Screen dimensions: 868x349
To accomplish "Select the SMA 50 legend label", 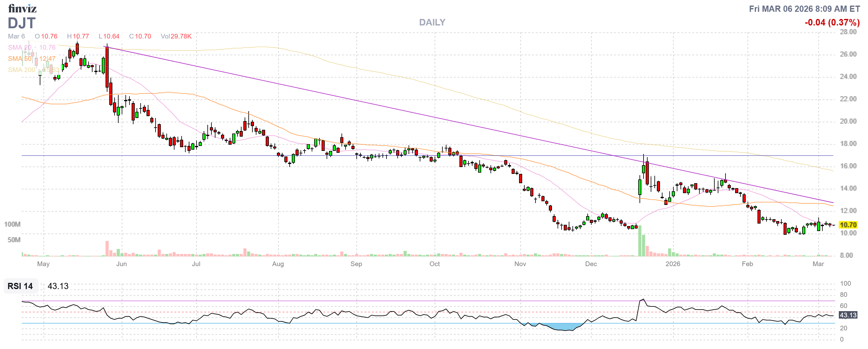I will click(20, 59).
